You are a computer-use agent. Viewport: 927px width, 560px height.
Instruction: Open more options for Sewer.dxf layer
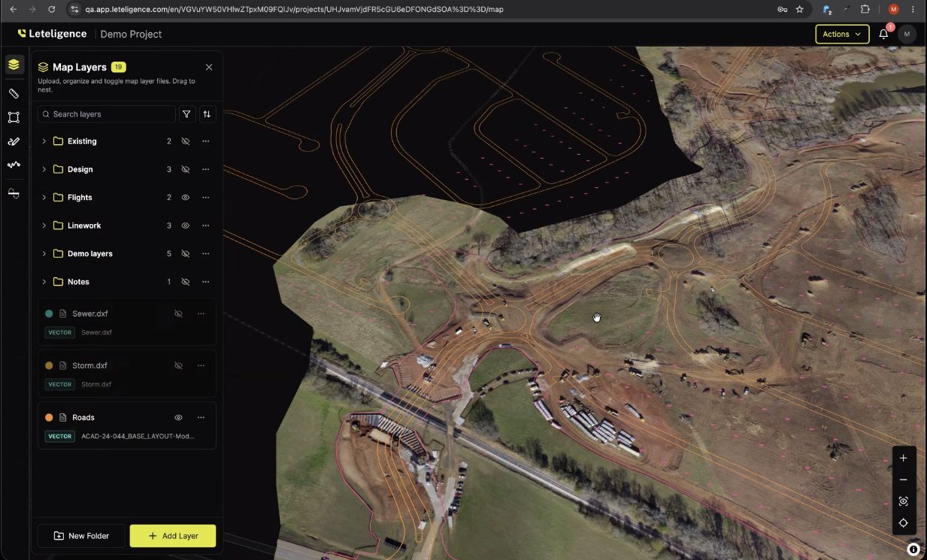(x=201, y=313)
